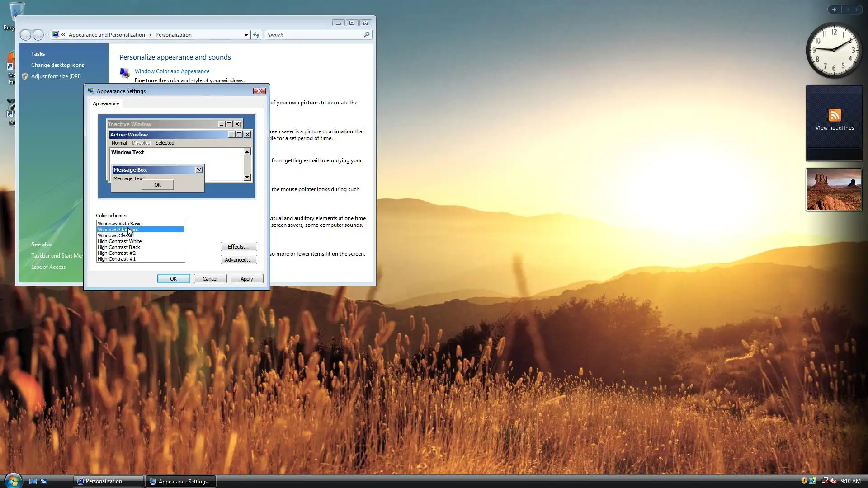
Task: Click the Appearance tab
Action: click(x=106, y=103)
